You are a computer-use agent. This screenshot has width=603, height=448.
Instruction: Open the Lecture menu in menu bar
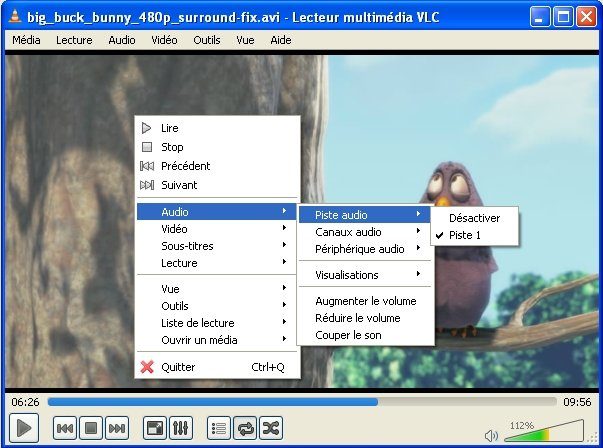click(74, 40)
